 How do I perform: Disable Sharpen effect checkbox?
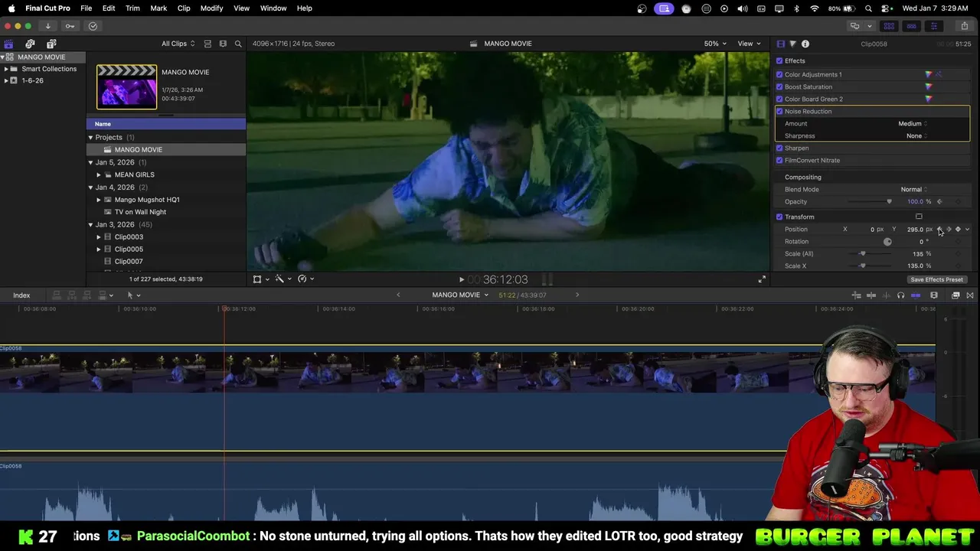click(779, 148)
